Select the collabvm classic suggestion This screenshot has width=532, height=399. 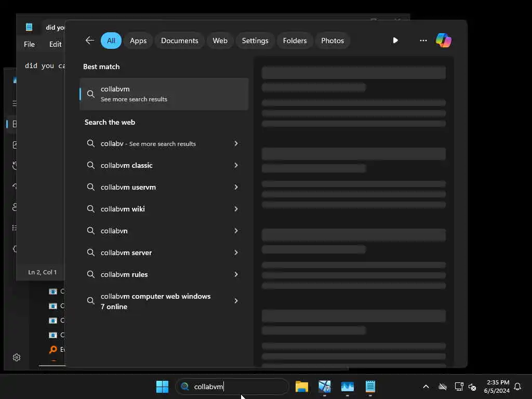[x=164, y=165]
